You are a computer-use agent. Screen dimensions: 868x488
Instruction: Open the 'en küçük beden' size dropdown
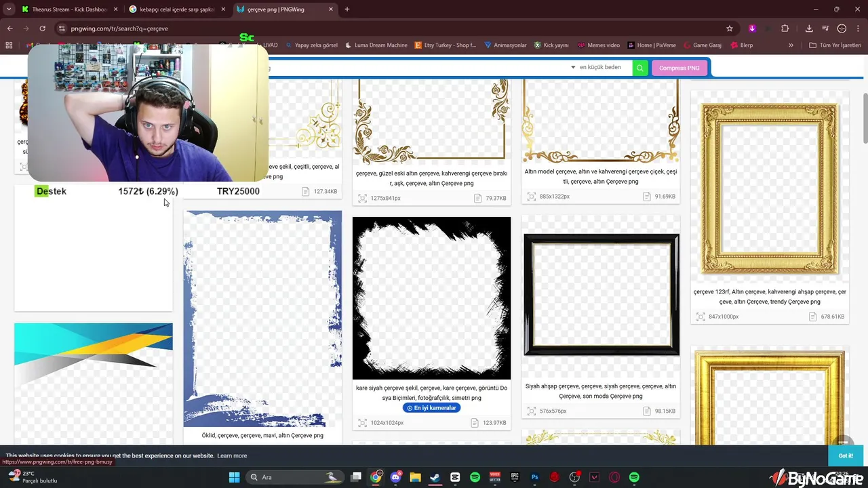(596, 68)
